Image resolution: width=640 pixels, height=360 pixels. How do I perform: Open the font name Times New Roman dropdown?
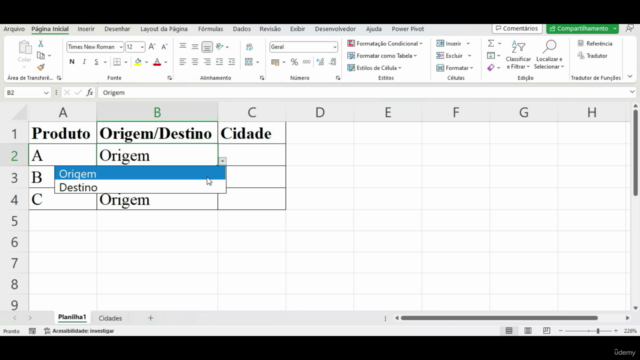tap(120, 47)
